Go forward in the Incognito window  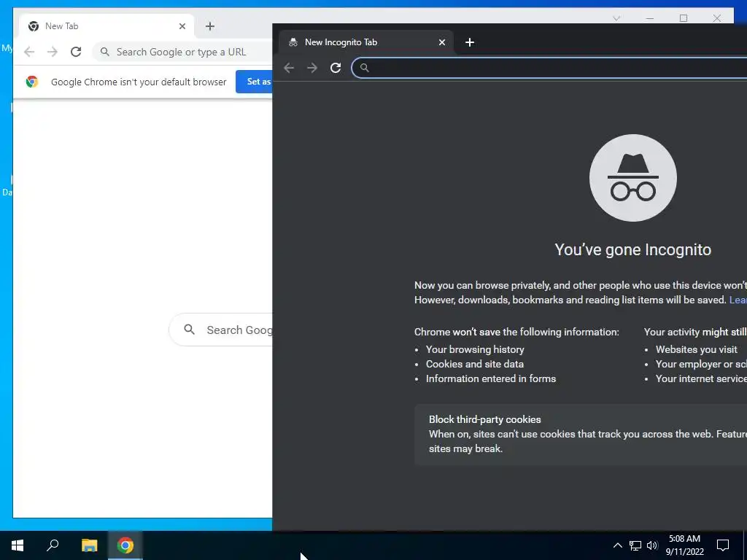click(x=312, y=68)
